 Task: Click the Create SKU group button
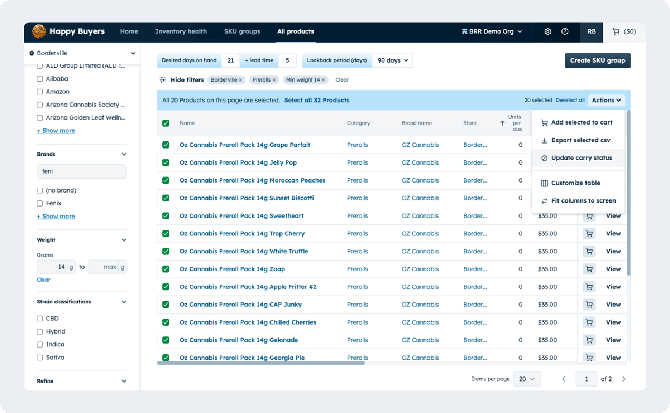[597, 60]
